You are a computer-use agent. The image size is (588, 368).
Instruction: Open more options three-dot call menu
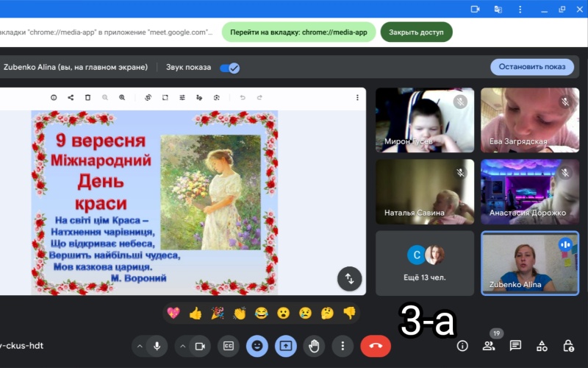pyautogui.click(x=343, y=346)
